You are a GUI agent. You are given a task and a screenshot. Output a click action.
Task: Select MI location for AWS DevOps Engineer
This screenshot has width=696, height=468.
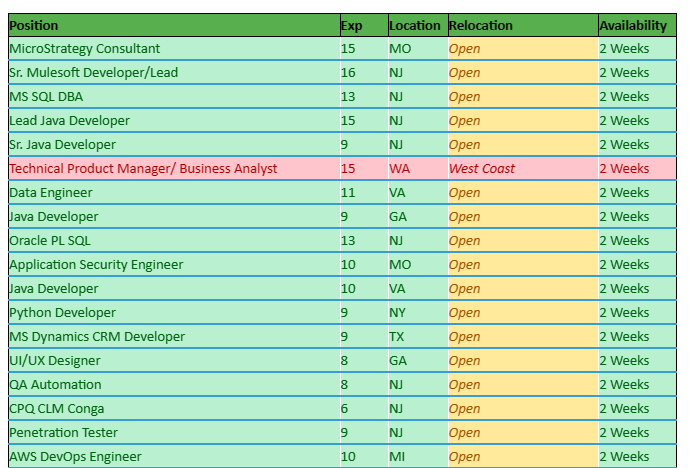(x=418, y=456)
